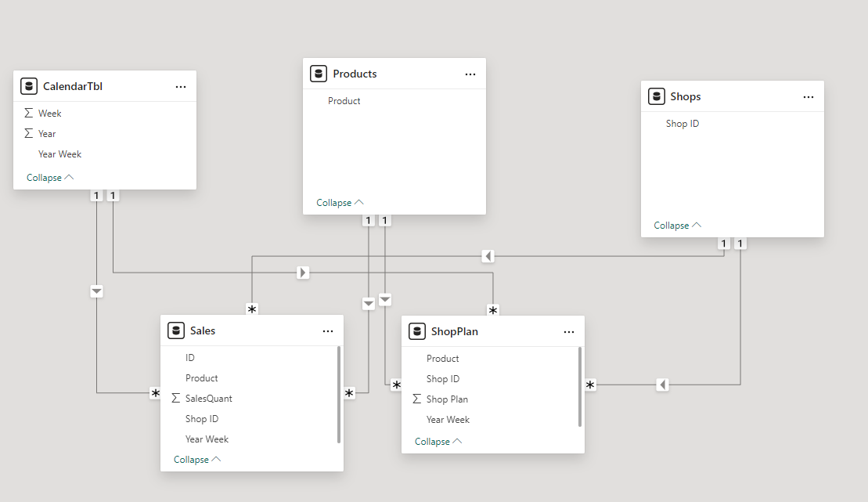This screenshot has width=868, height=502.
Task: Select filter arrow on Shops-to-ShopPlan relationship line
Action: coord(662,385)
